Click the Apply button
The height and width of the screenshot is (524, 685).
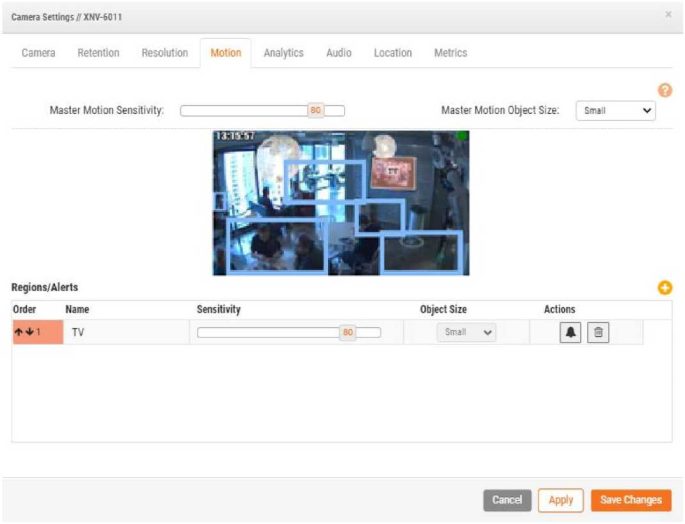point(560,500)
